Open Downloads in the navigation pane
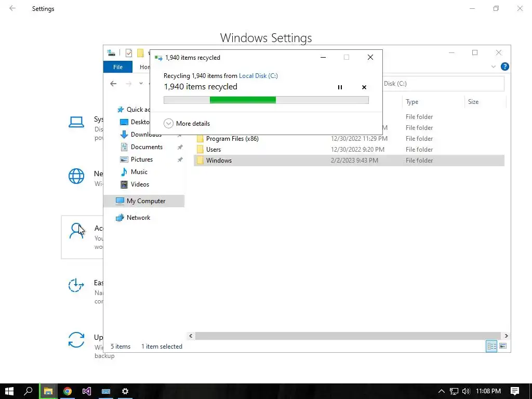Image resolution: width=532 pixels, height=399 pixels. pos(141,135)
